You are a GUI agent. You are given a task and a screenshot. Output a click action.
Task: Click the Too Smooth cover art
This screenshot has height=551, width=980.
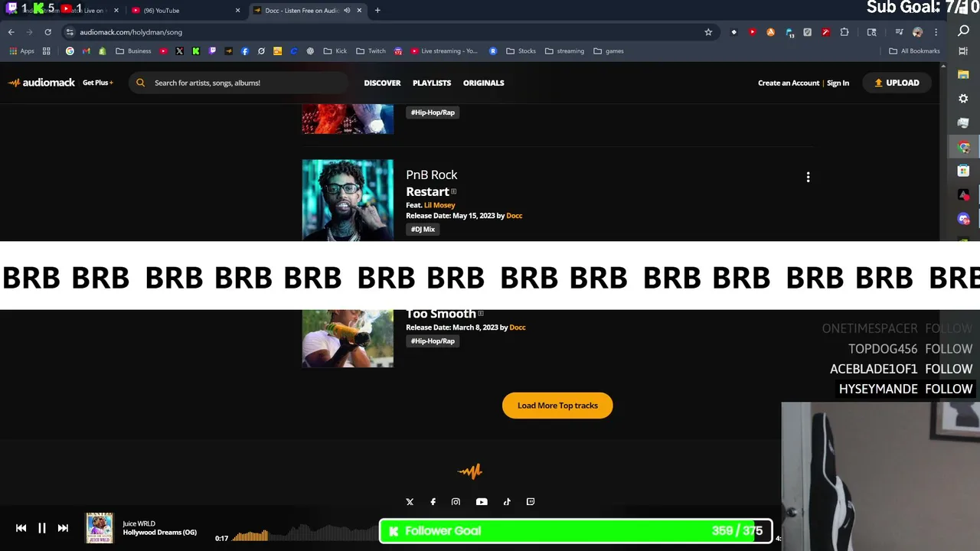pyautogui.click(x=348, y=338)
